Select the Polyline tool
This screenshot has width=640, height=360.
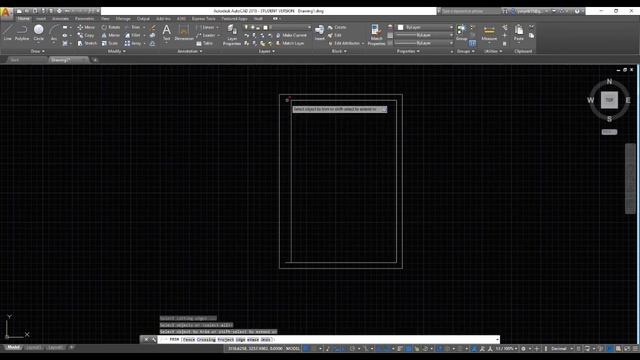point(22,32)
